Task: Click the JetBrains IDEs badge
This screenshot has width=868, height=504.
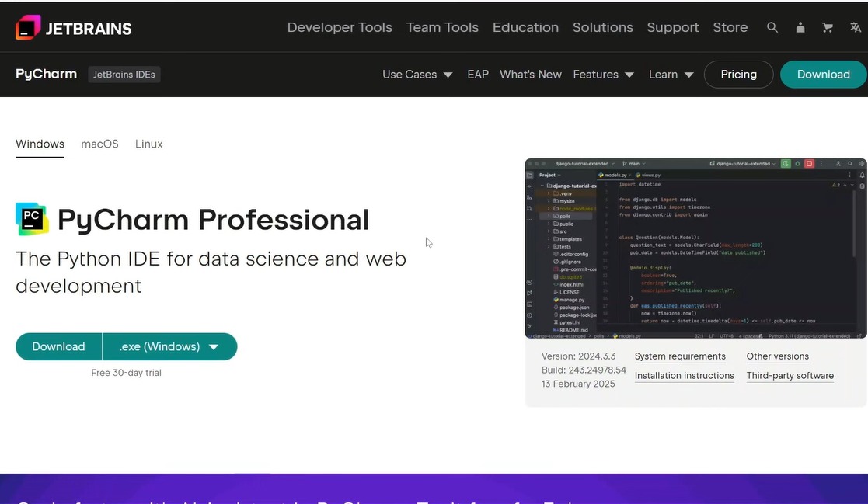Action: pos(124,75)
